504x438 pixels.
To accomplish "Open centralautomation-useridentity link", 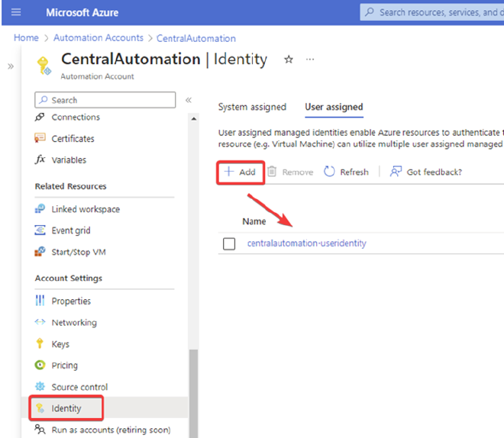I will point(307,243).
